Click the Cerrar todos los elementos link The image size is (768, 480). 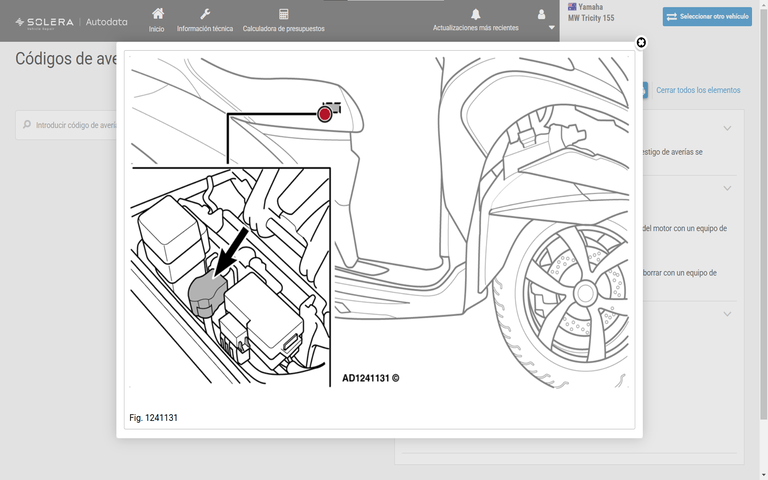coord(698,91)
